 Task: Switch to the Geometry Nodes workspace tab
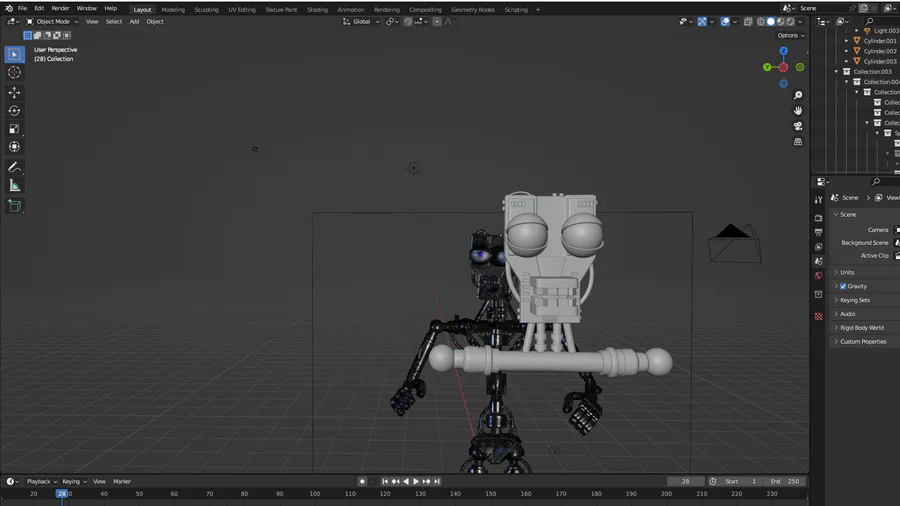click(472, 10)
